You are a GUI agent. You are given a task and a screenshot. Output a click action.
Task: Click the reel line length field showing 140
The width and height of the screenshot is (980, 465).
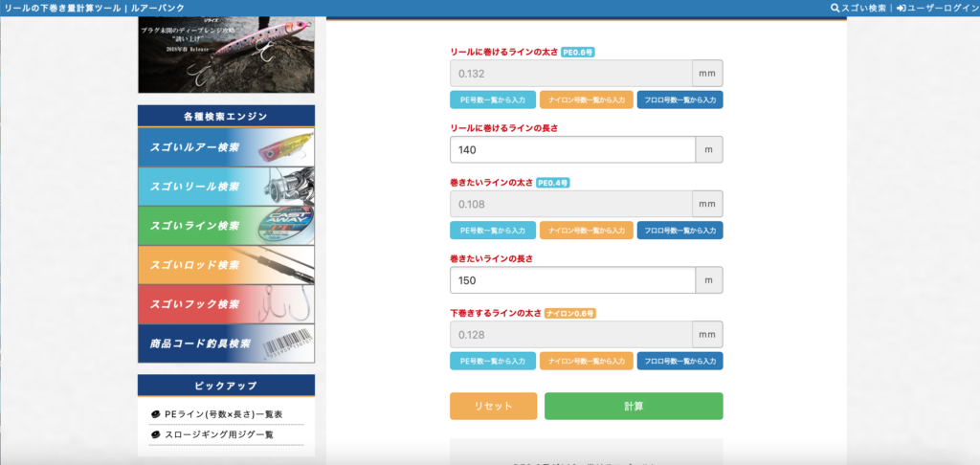click(571, 150)
